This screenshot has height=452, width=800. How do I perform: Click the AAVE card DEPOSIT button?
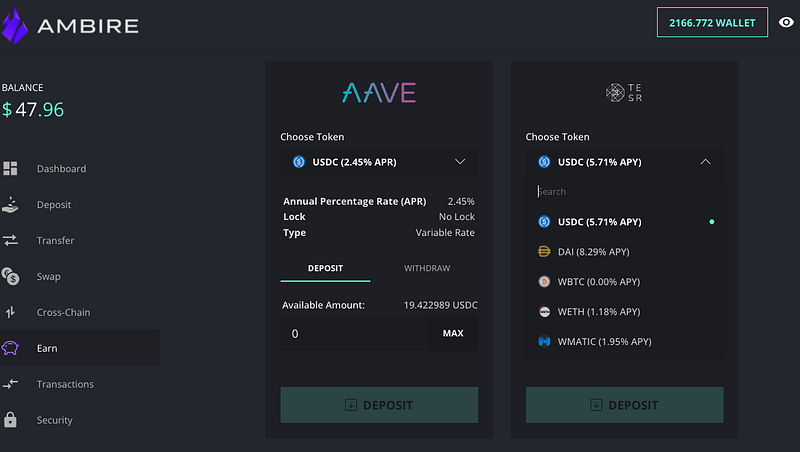[x=379, y=405]
